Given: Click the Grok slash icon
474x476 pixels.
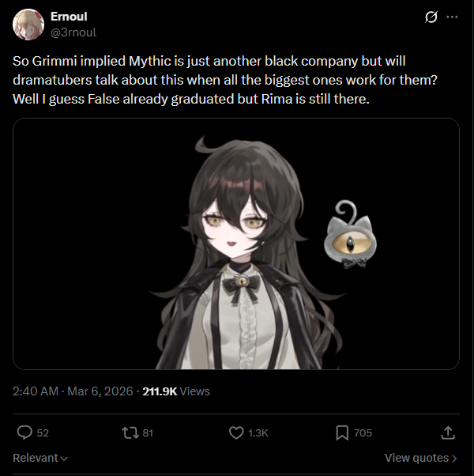Looking at the screenshot, I should pyautogui.click(x=431, y=17).
